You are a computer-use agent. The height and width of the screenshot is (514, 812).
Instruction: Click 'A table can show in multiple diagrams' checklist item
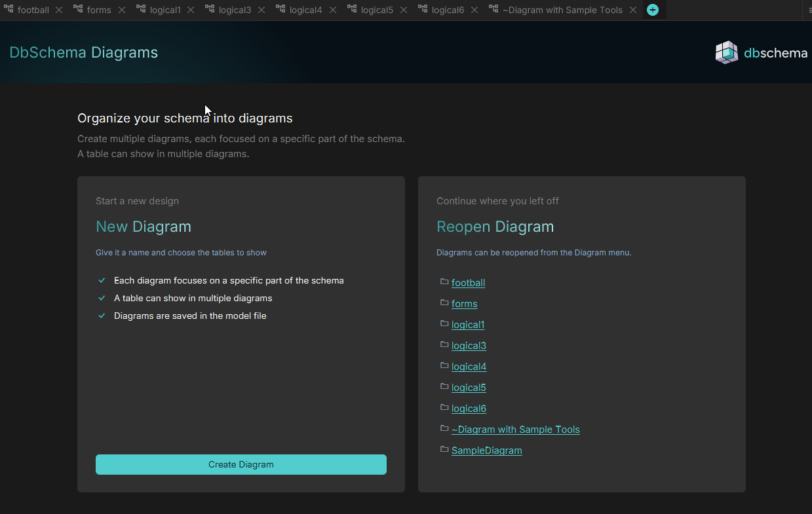click(193, 298)
